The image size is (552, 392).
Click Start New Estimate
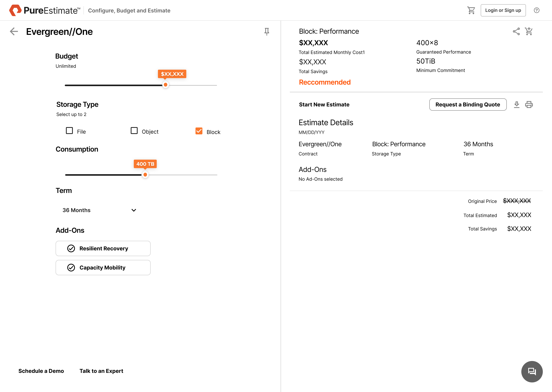pos(324,105)
